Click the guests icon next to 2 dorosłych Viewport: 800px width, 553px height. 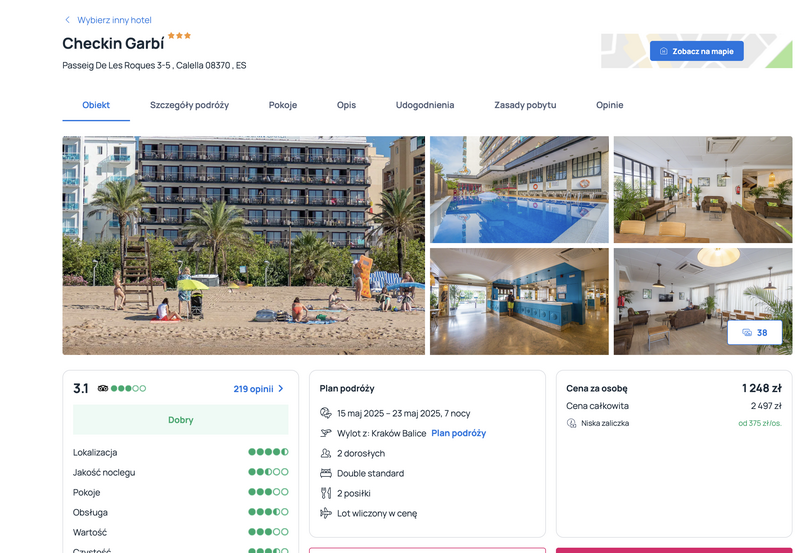[326, 453]
